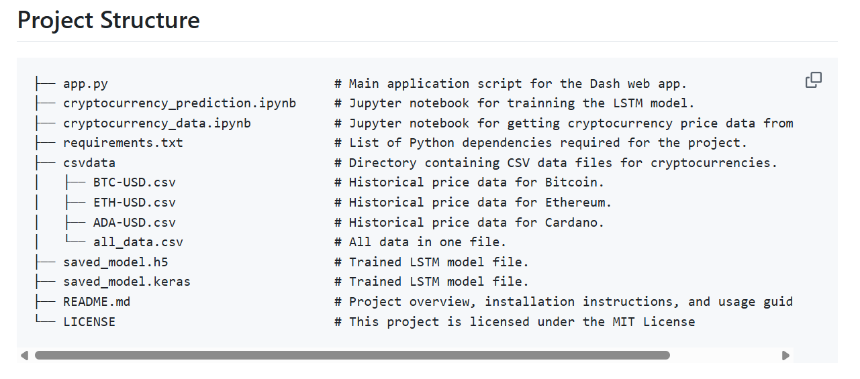Select ADA-USD.csv file name
The image size is (860, 379).
click(134, 223)
